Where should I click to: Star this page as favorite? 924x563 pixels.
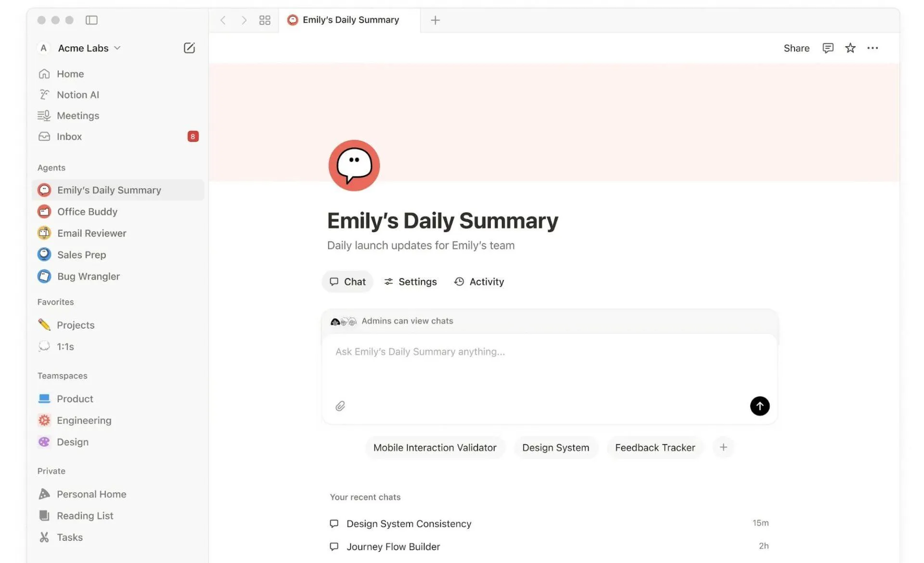[x=850, y=48]
